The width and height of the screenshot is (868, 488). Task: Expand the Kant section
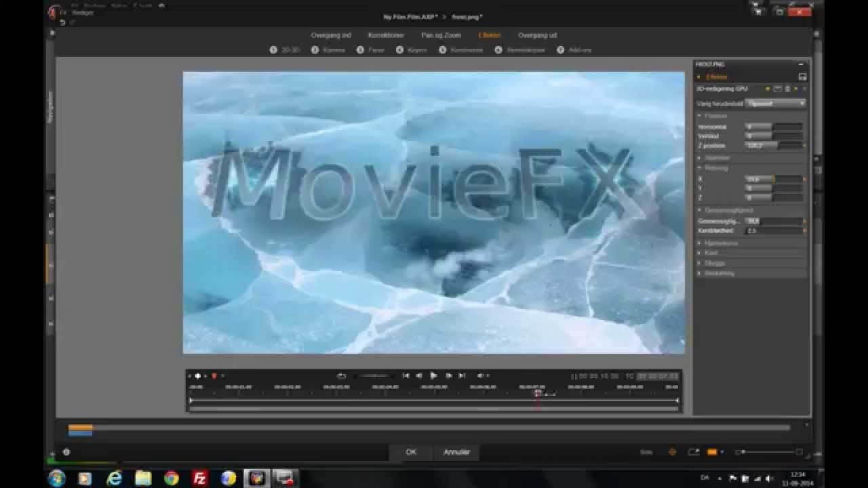(x=699, y=253)
